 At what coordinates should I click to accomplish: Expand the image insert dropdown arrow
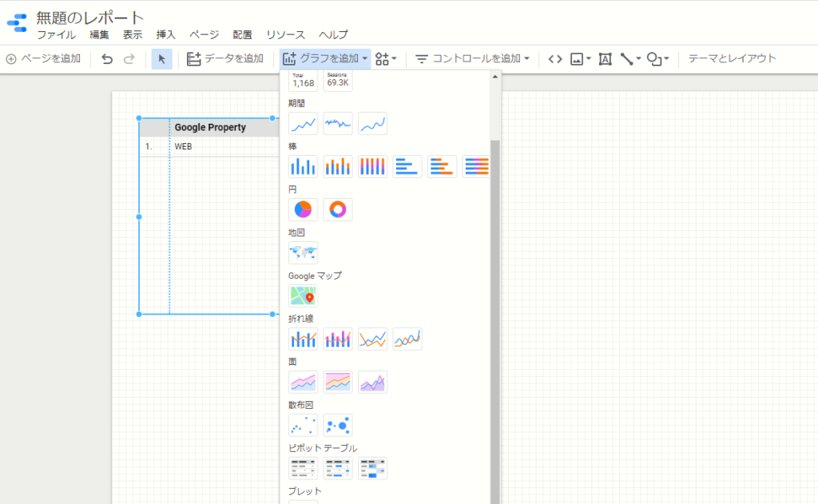[589, 58]
